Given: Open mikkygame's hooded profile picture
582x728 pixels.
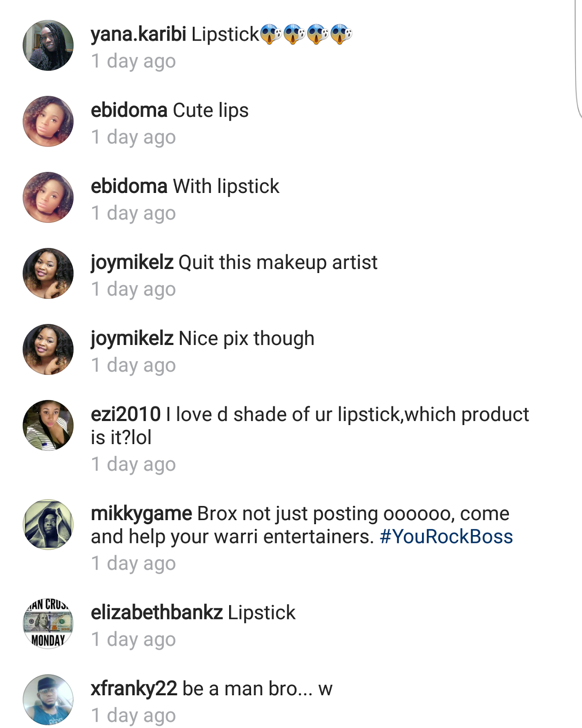Looking at the screenshot, I should [48, 524].
